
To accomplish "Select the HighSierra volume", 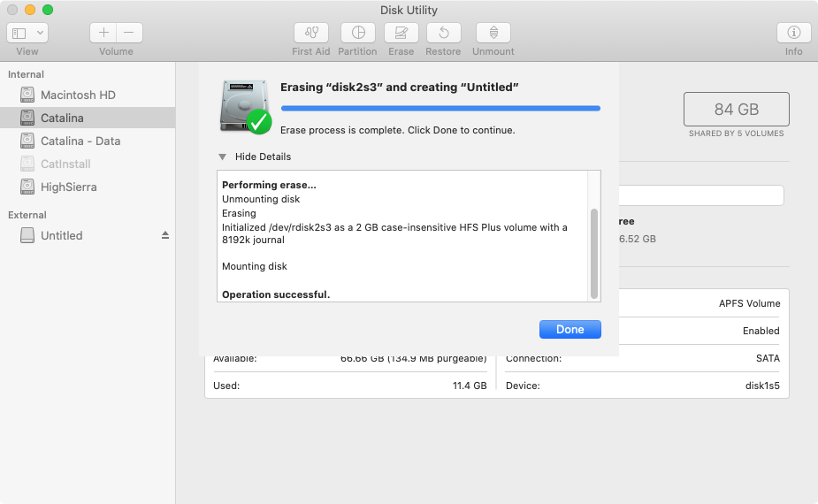I will tap(88, 187).
